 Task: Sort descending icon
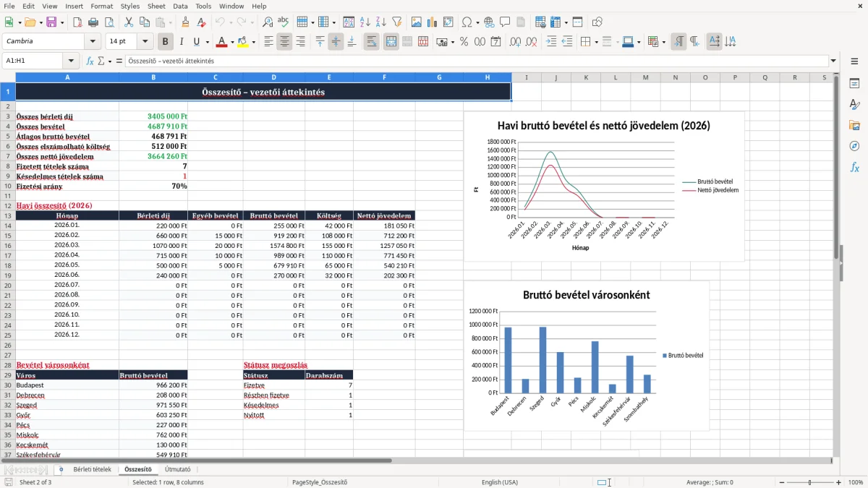(x=380, y=22)
